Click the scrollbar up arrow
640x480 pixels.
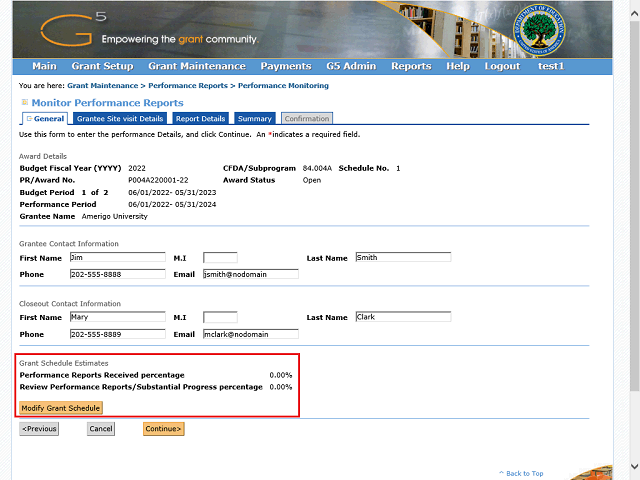coord(634,13)
